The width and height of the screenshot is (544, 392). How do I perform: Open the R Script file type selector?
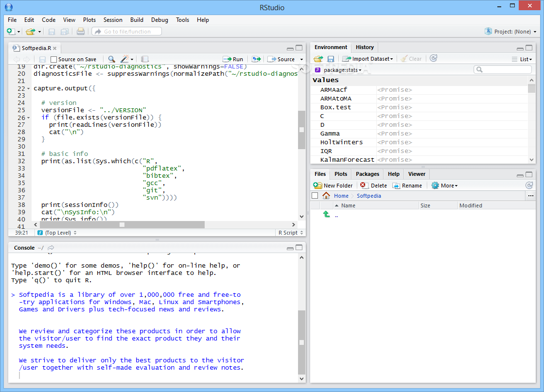(291, 233)
